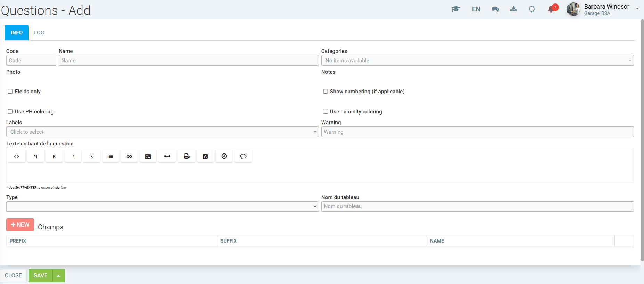
Task: Open the chat conversations icon
Action: click(495, 9)
